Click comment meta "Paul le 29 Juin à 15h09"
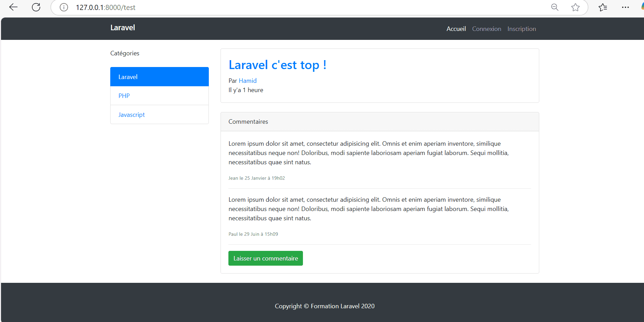644x322 pixels. pos(253,234)
